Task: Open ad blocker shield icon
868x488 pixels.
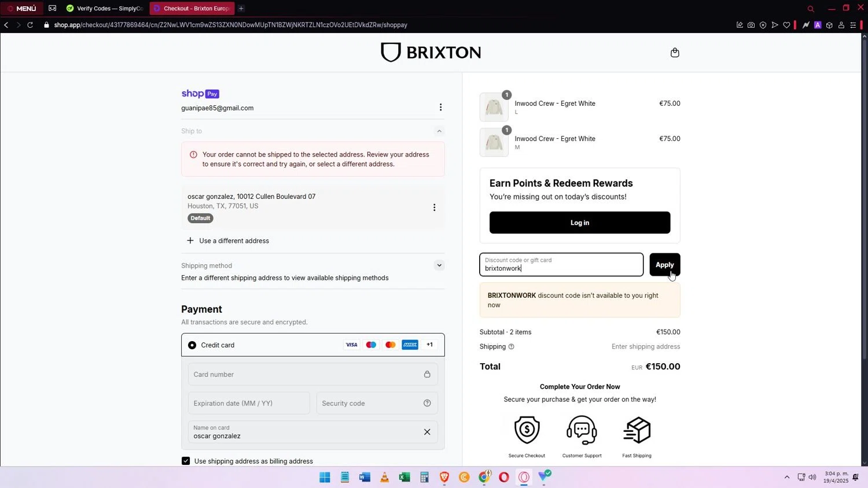Action: [763, 25]
